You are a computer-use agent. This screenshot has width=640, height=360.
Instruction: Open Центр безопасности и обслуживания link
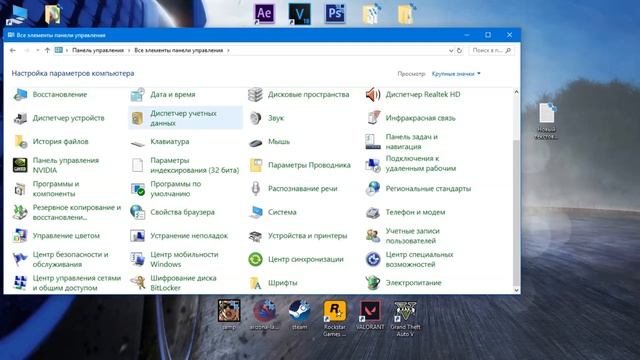coord(71,260)
